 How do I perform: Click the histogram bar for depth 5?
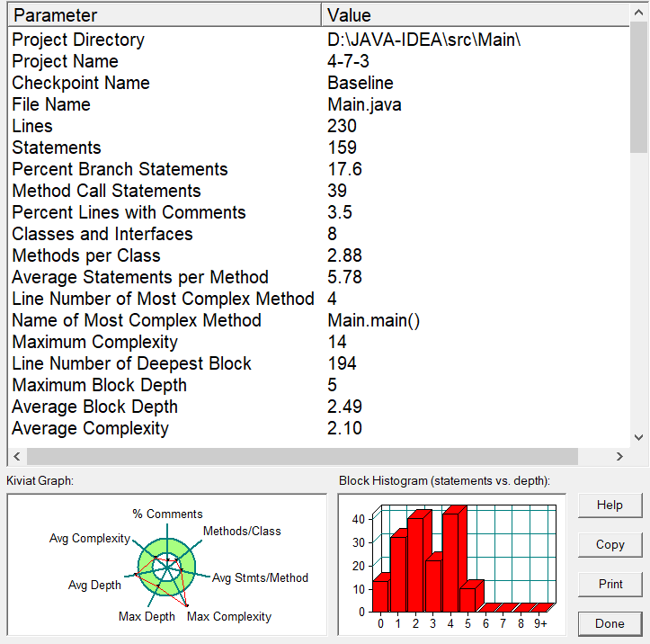[468, 600]
